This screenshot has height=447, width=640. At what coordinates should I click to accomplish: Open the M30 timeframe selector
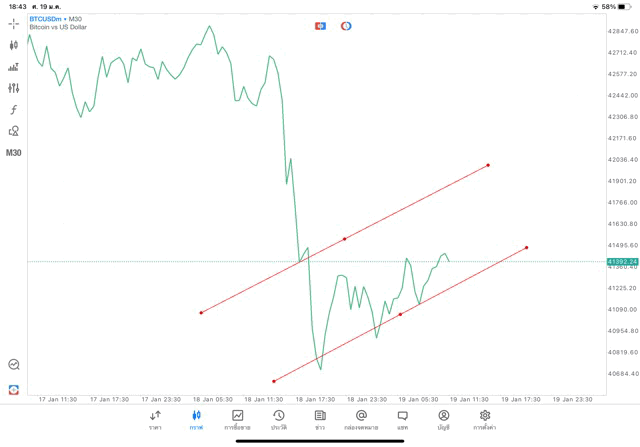(14, 153)
